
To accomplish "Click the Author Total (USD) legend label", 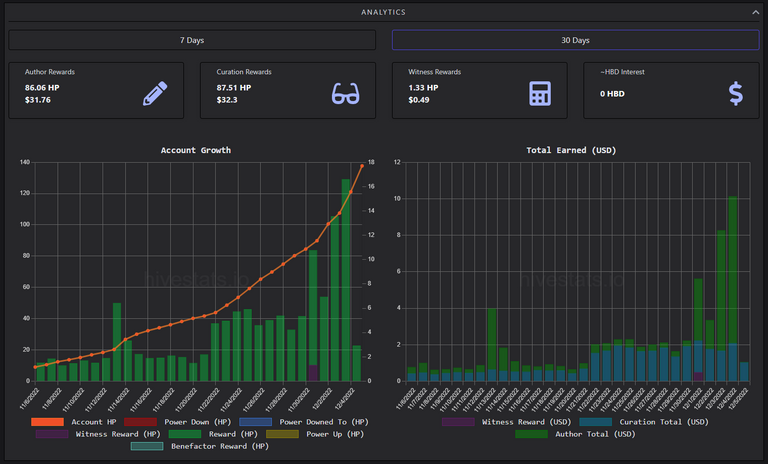I will pyautogui.click(x=595, y=434).
